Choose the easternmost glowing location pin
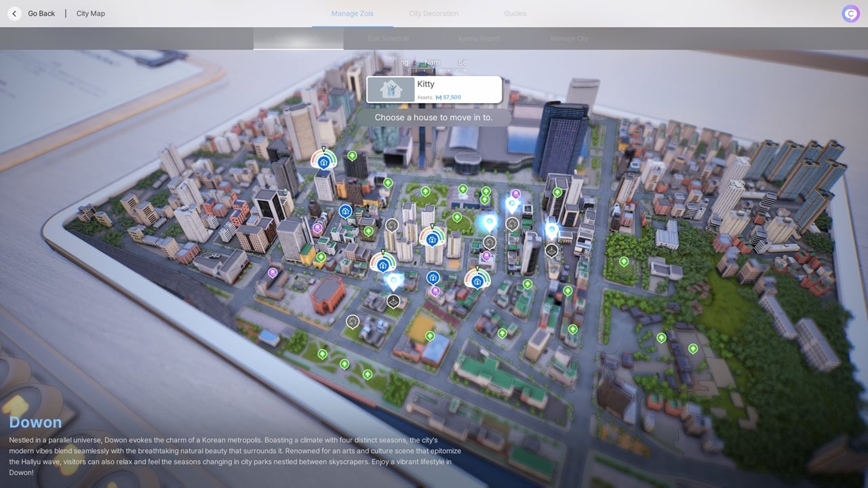The image size is (868, 488). 552,230
